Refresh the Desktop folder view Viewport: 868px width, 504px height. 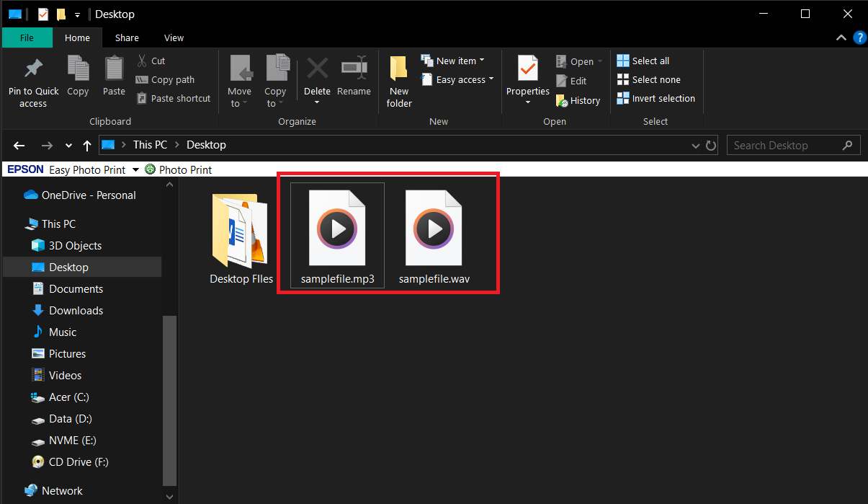coord(711,145)
